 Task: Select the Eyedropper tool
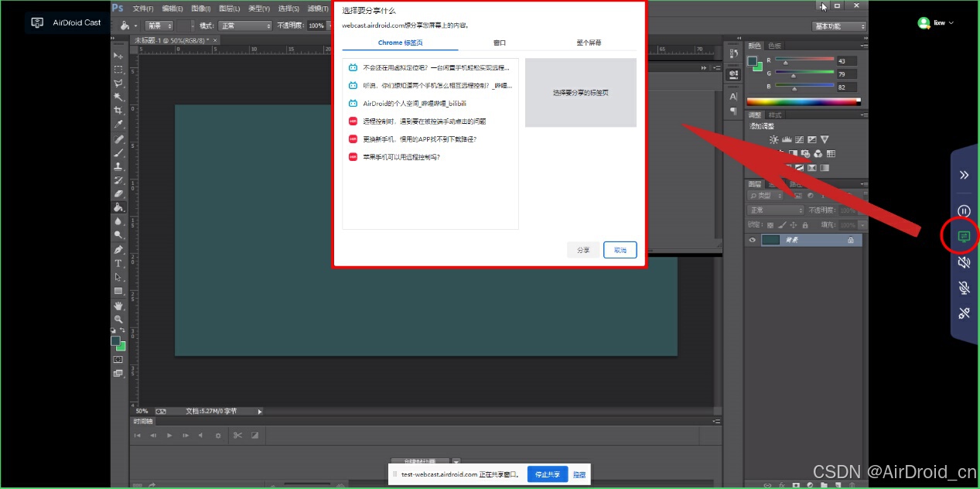coord(118,125)
